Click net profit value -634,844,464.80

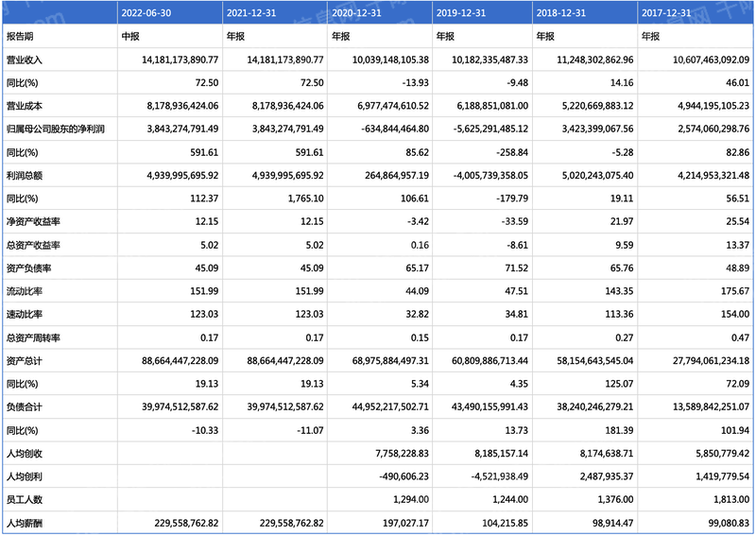coord(395,129)
